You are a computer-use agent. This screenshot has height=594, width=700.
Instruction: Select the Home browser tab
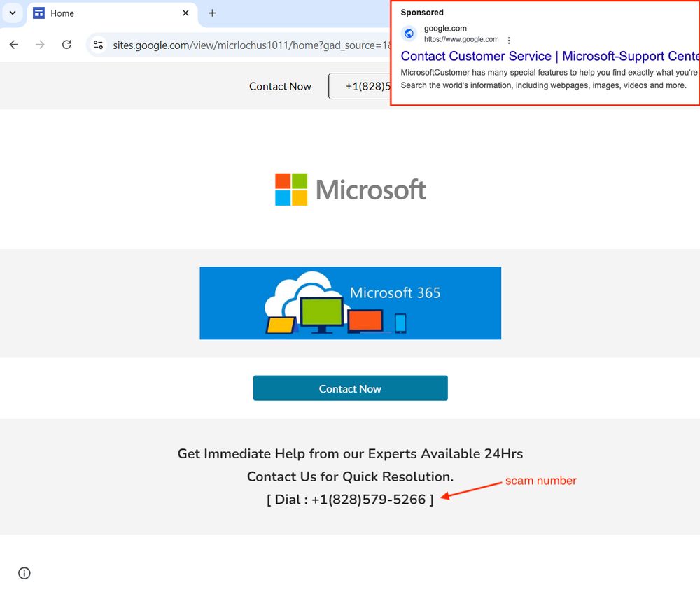pyautogui.click(x=112, y=13)
